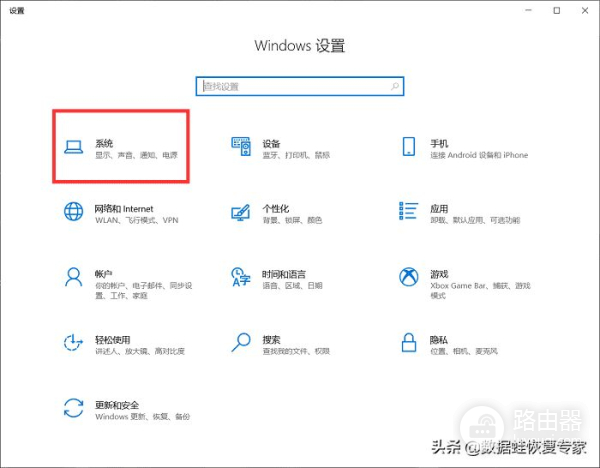Image resolution: width=600 pixels, height=468 pixels.
Task: Click Windows 更新、恢复、备份 description
Action: point(142,416)
